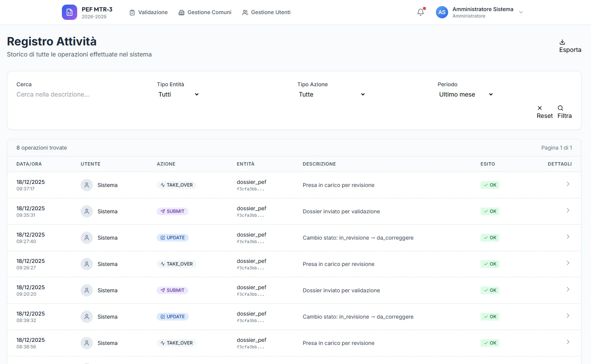Click the Reset X icon

tap(540, 108)
